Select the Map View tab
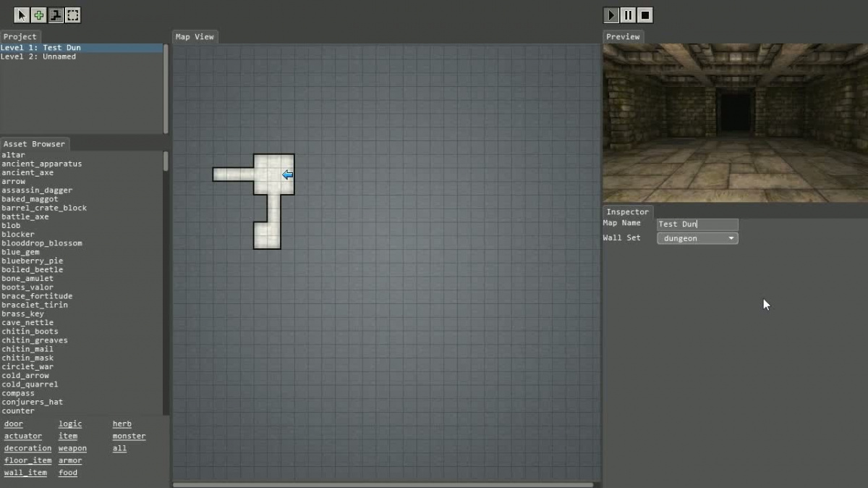Viewport: 868px width, 488px height. tap(195, 37)
